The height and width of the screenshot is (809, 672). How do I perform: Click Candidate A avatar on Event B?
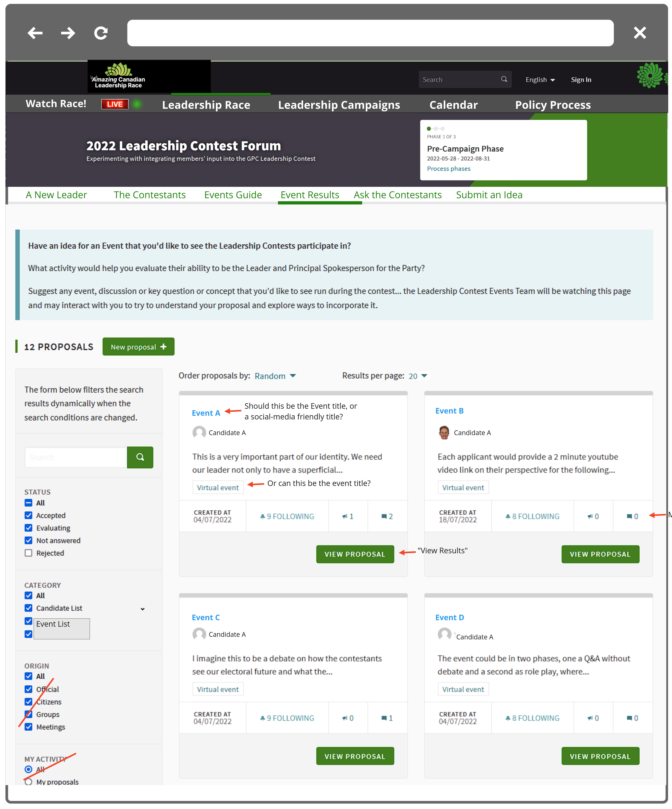click(444, 433)
